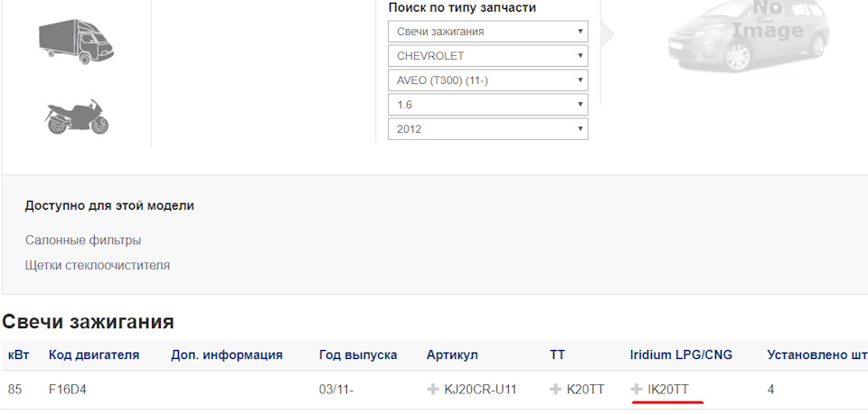Click the KJ20CR-U11 part number

pyautogui.click(x=480, y=390)
